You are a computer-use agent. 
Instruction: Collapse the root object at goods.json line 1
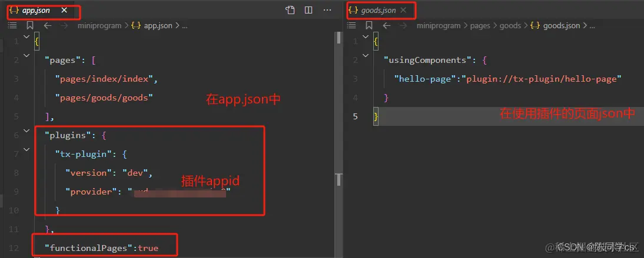[x=366, y=36]
